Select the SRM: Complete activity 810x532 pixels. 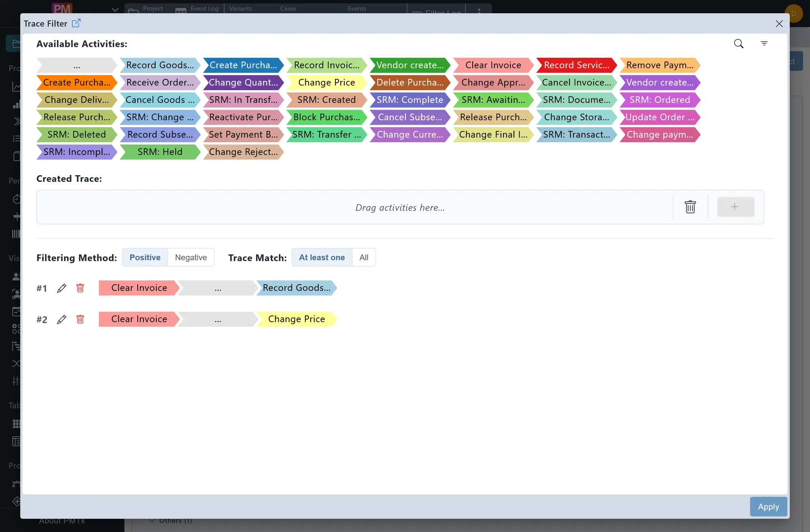tap(410, 100)
